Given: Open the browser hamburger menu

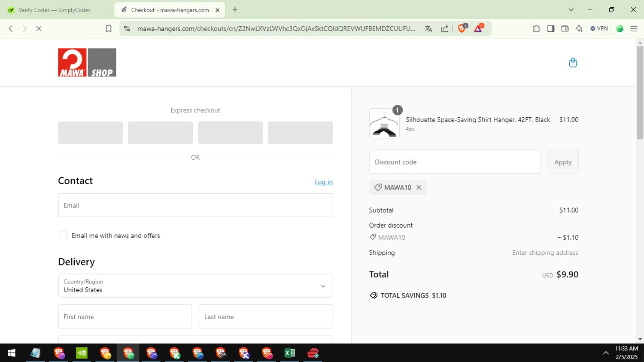Looking at the screenshot, I should pyautogui.click(x=634, y=29).
